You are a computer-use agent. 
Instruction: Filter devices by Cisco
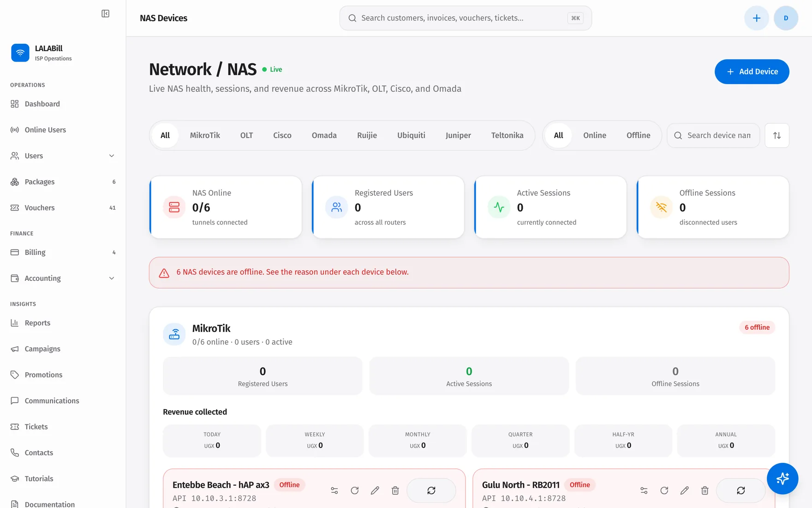click(282, 135)
